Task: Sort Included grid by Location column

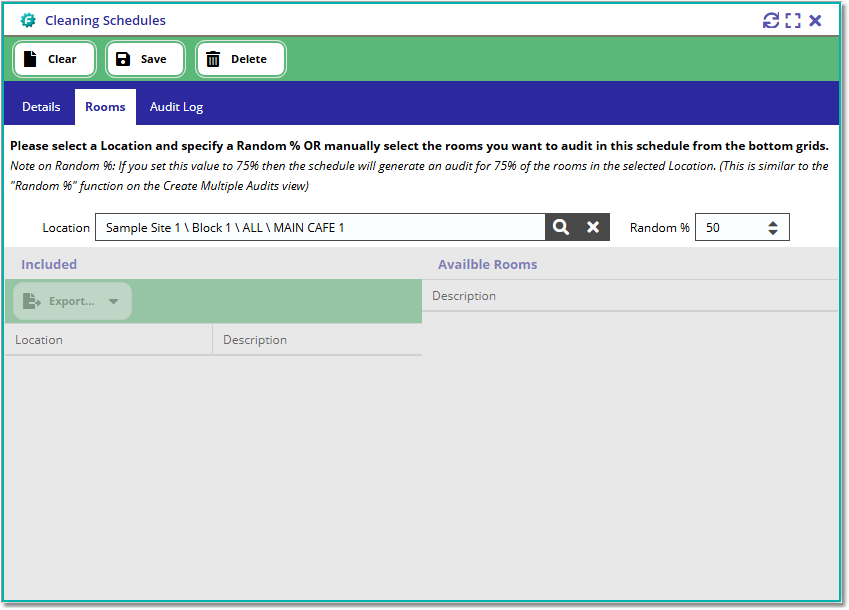Action: 108,340
